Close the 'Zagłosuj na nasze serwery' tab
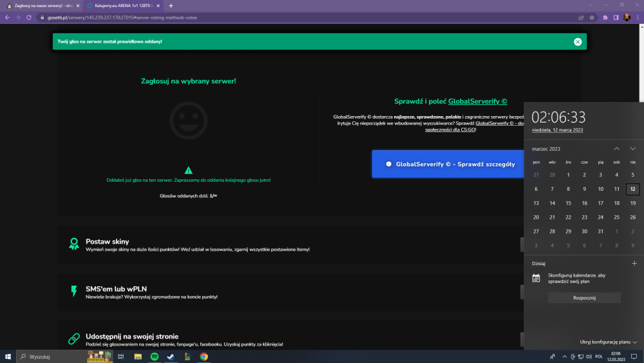This screenshot has height=363, width=644. coord(78,6)
